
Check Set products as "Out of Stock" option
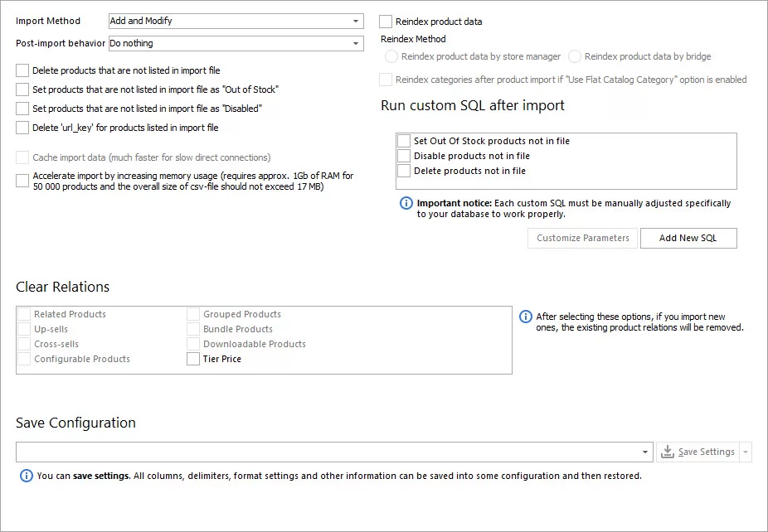[22, 89]
